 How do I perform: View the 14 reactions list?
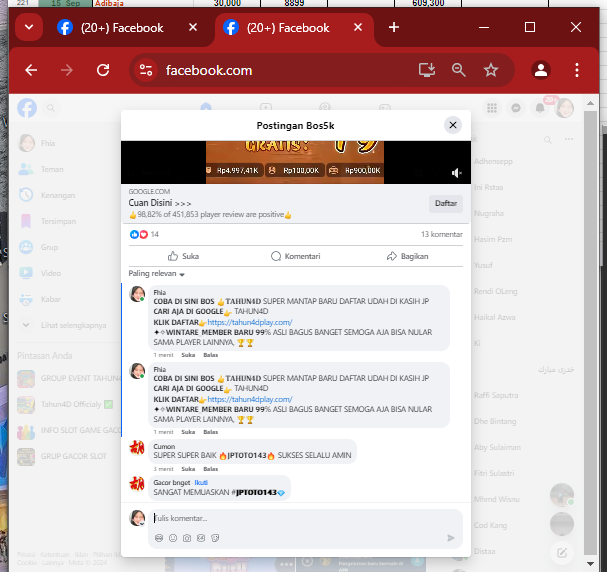click(x=144, y=234)
